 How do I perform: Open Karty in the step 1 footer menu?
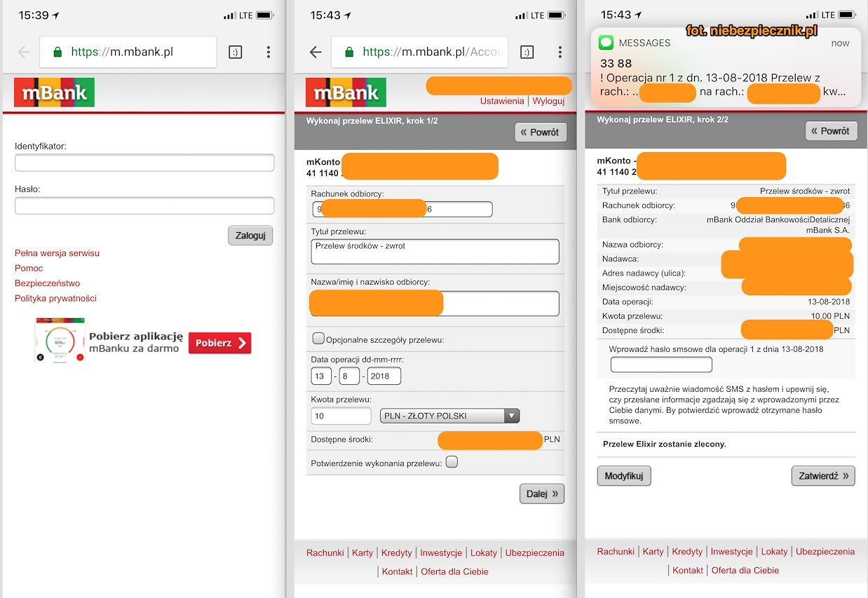[x=362, y=552]
